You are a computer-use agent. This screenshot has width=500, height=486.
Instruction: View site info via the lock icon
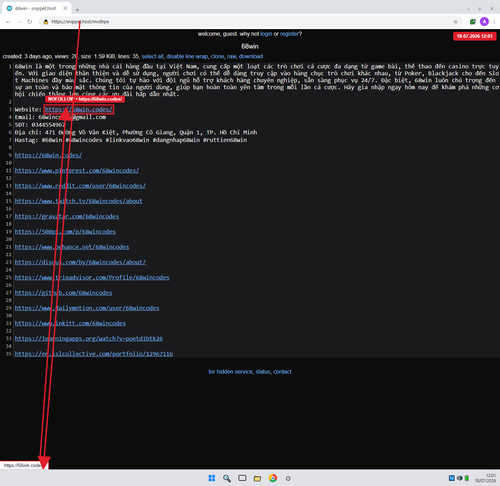46,22
